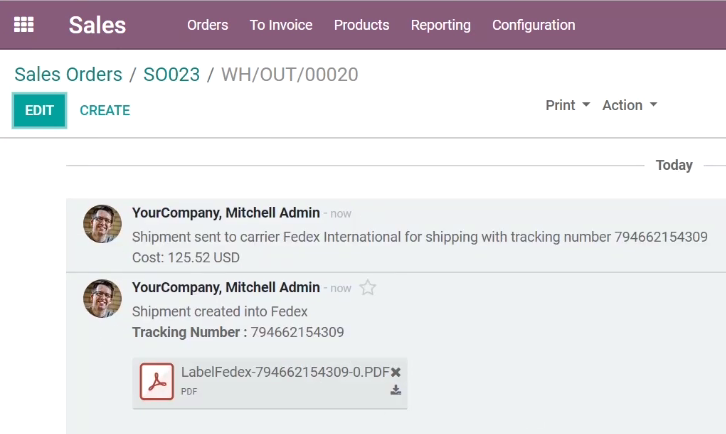
Task: Click Mitchell Admin avatar on second message
Action: pyautogui.click(x=102, y=298)
